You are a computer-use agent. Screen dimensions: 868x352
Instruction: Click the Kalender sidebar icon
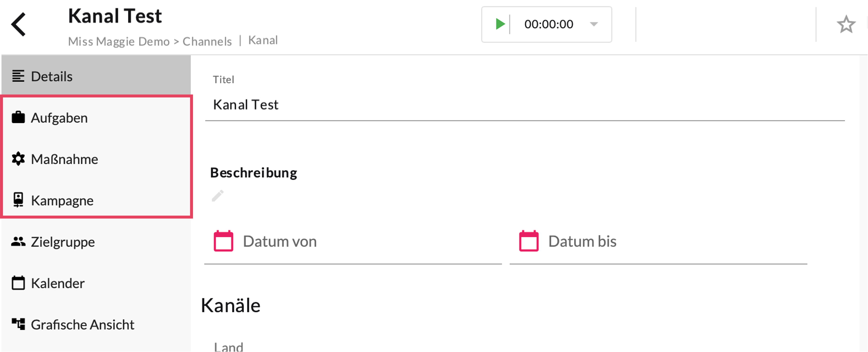tap(18, 283)
